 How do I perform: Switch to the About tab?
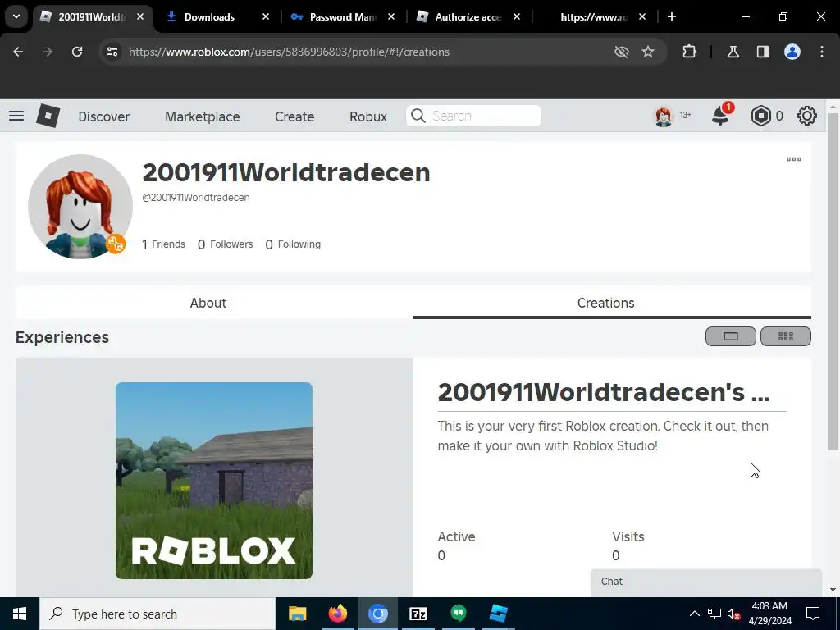(x=208, y=303)
